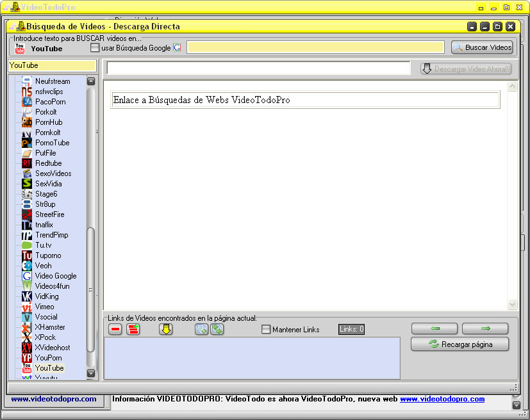Viewport: 530px width, 420px height.
Task: Click the YouTube logo in search header
Action: coord(20,48)
